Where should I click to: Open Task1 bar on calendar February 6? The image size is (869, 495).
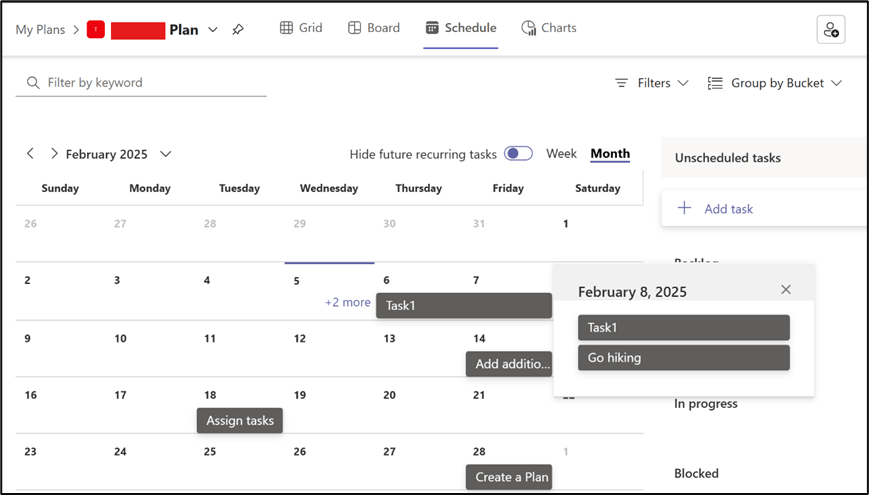pyautogui.click(x=464, y=305)
